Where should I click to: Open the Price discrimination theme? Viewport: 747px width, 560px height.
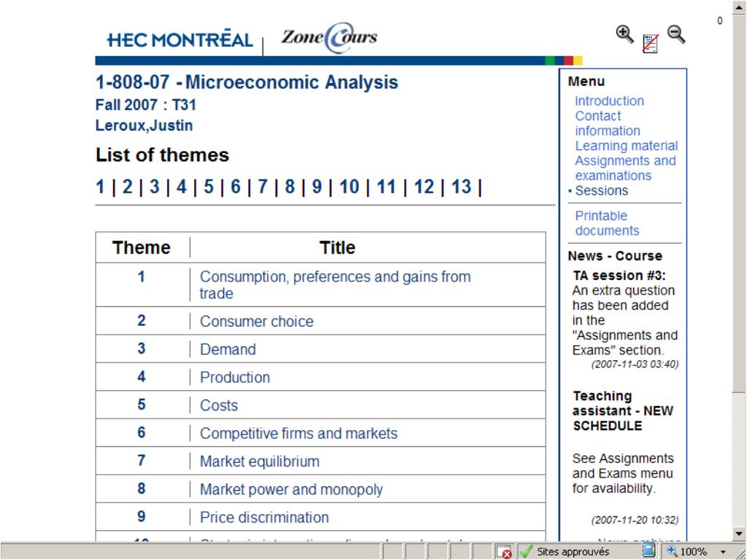tap(264, 518)
